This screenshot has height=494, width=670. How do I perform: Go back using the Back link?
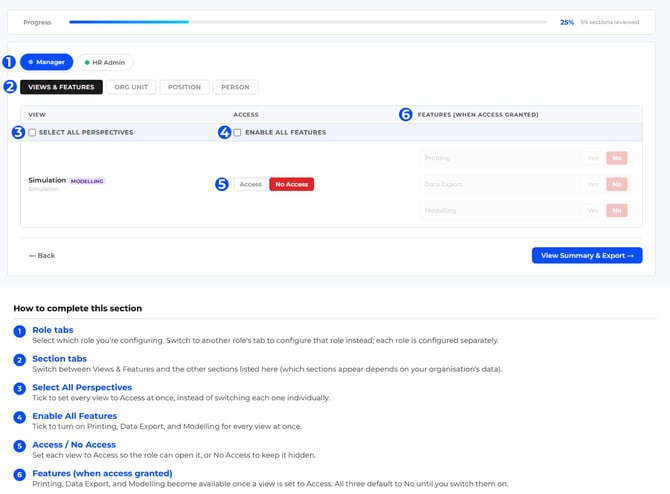click(x=42, y=256)
